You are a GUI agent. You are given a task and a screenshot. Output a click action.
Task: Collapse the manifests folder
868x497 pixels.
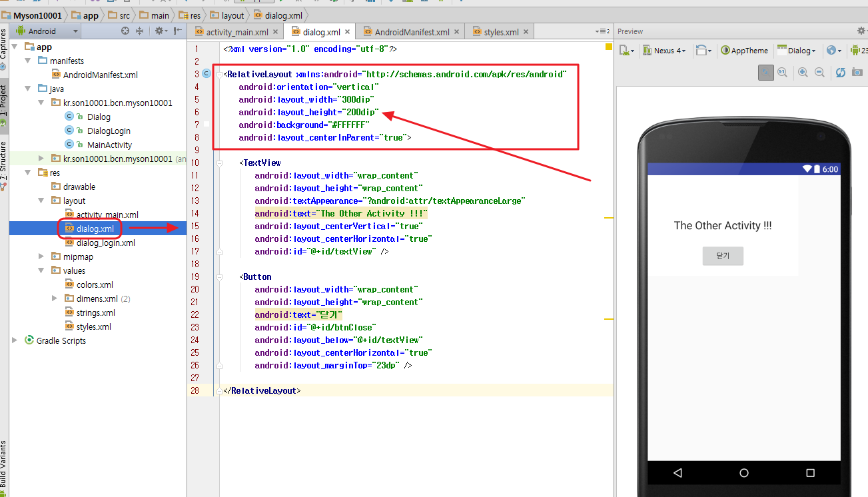28,61
